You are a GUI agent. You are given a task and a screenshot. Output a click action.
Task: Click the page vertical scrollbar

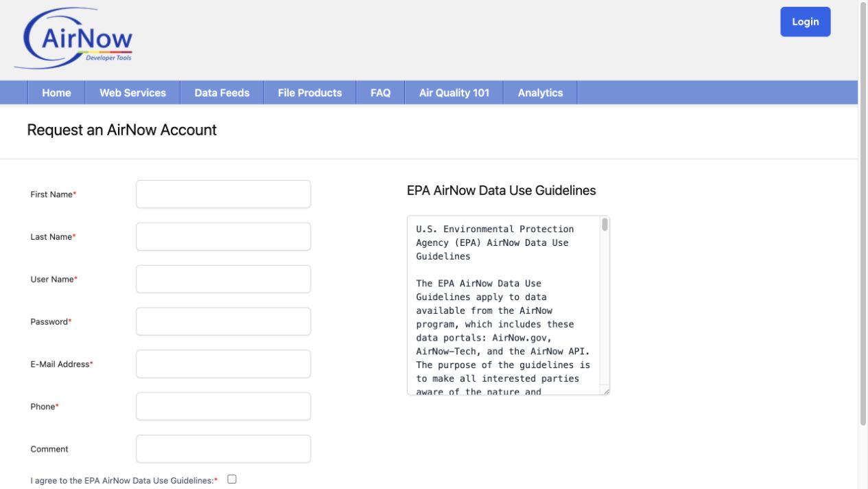point(863,213)
